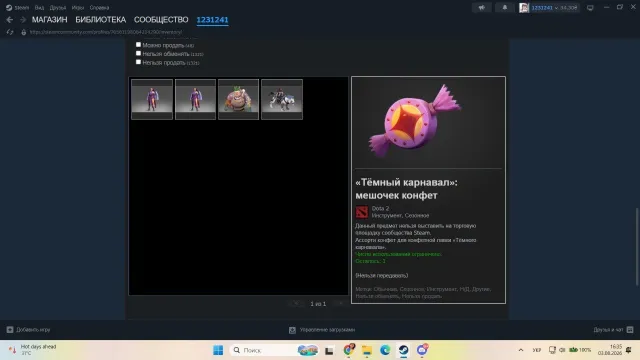Open the Вид menu

click(x=39, y=8)
